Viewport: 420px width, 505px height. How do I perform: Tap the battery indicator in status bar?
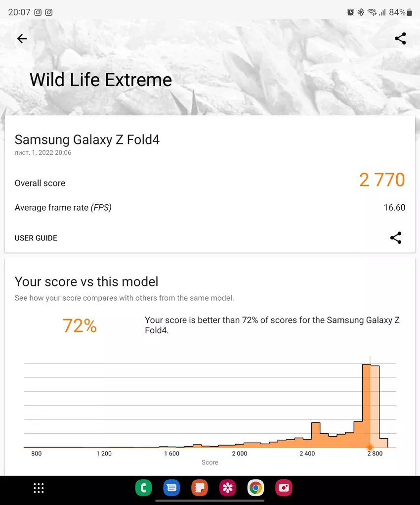(409, 12)
